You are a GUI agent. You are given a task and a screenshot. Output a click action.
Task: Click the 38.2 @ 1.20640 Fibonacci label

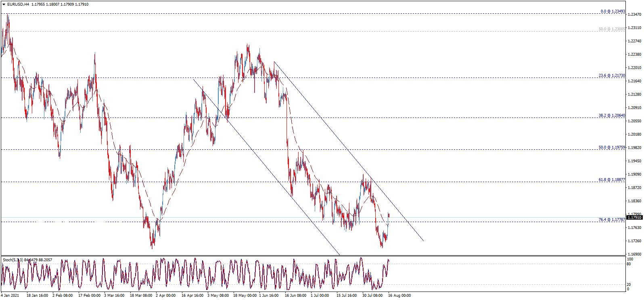611,115
